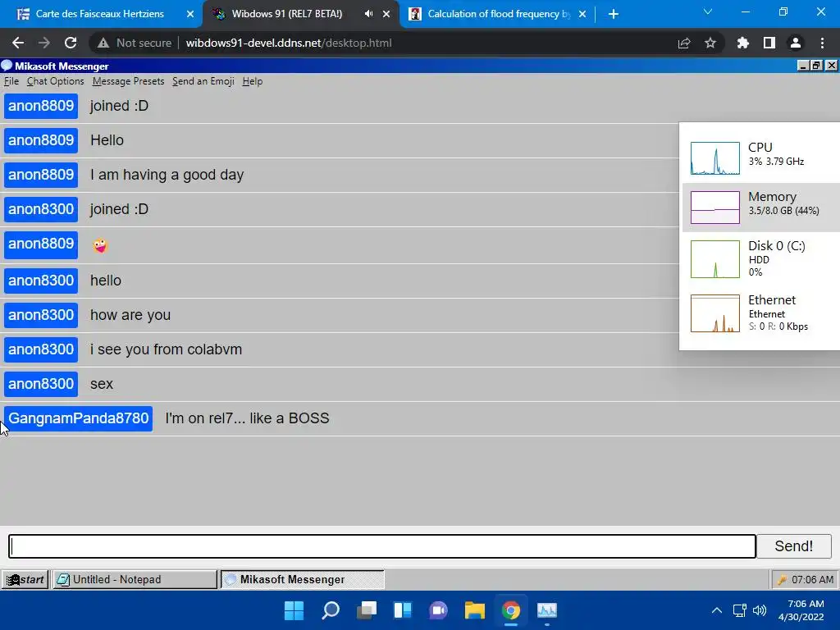Click the network icon in system tray
This screenshot has width=840, height=630.
coord(740,610)
